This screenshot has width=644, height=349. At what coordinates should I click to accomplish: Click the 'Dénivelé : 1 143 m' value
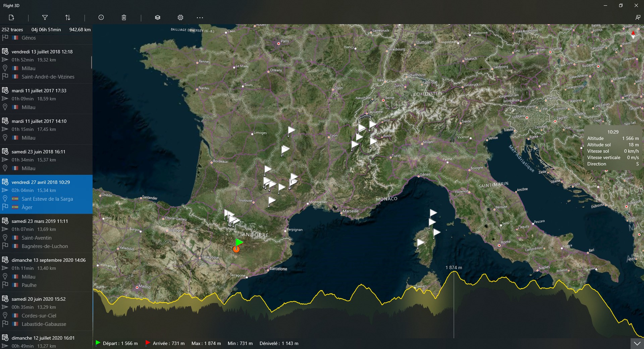[279, 343]
